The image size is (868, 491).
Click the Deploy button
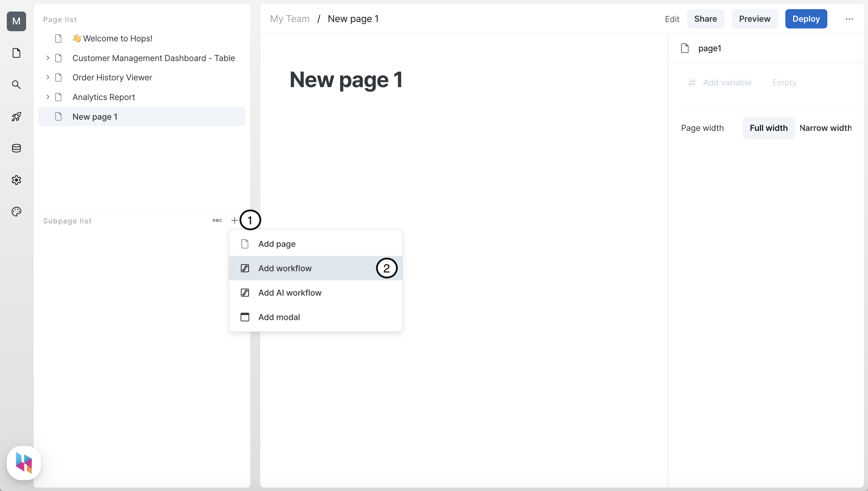pyautogui.click(x=806, y=19)
